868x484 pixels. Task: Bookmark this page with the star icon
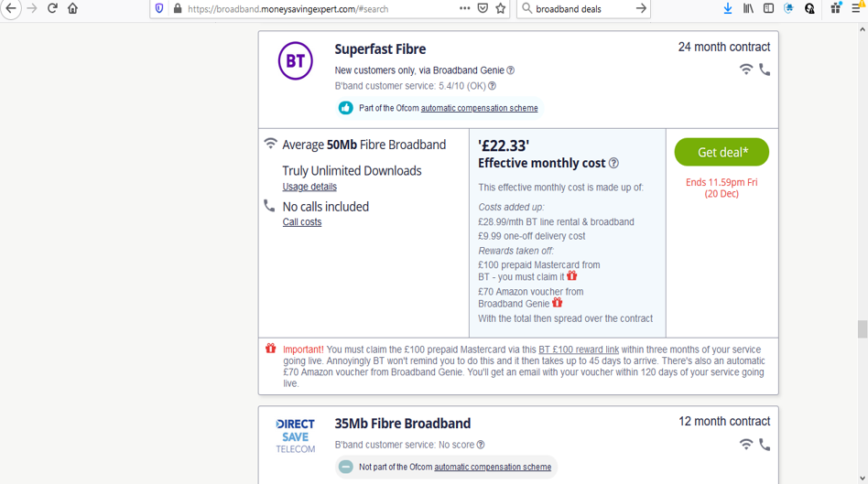[x=501, y=8]
